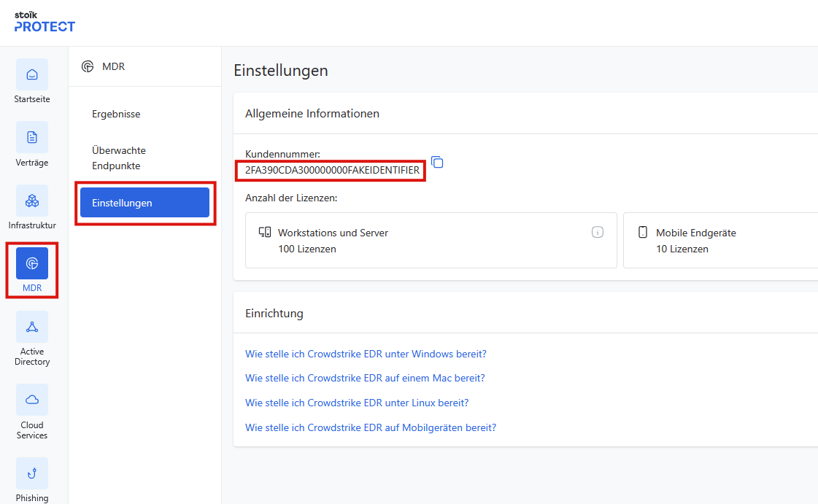
Task: Open Überwachte Endpunkte menu item
Action: 119,158
